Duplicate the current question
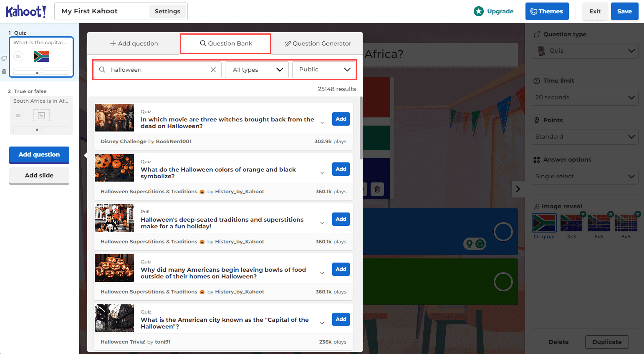Screen dimensions: 644x354 click(607, 342)
